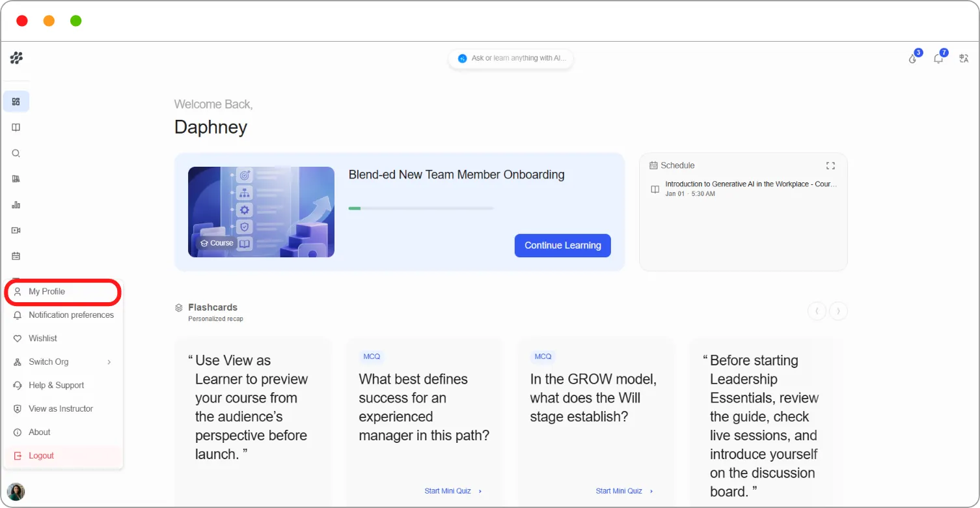Click the language translate icon
The height and width of the screenshot is (508, 980).
(964, 58)
